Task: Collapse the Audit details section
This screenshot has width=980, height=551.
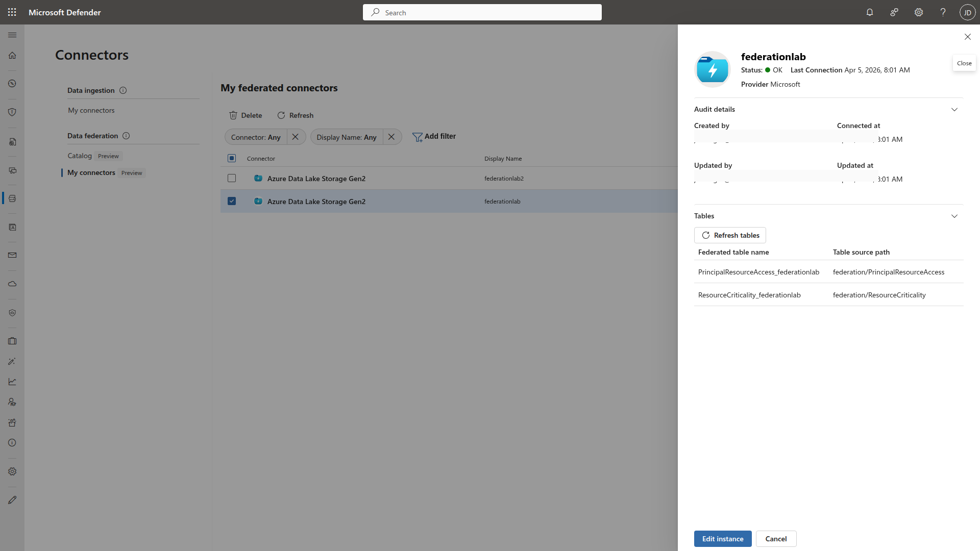Action: 954,109
